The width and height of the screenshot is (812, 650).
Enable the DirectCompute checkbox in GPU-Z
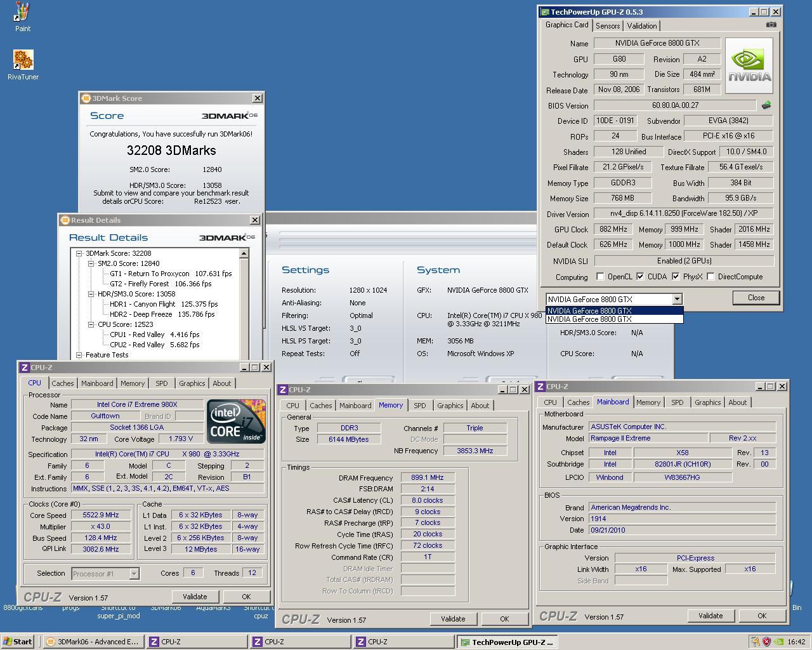tap(710, 277)
